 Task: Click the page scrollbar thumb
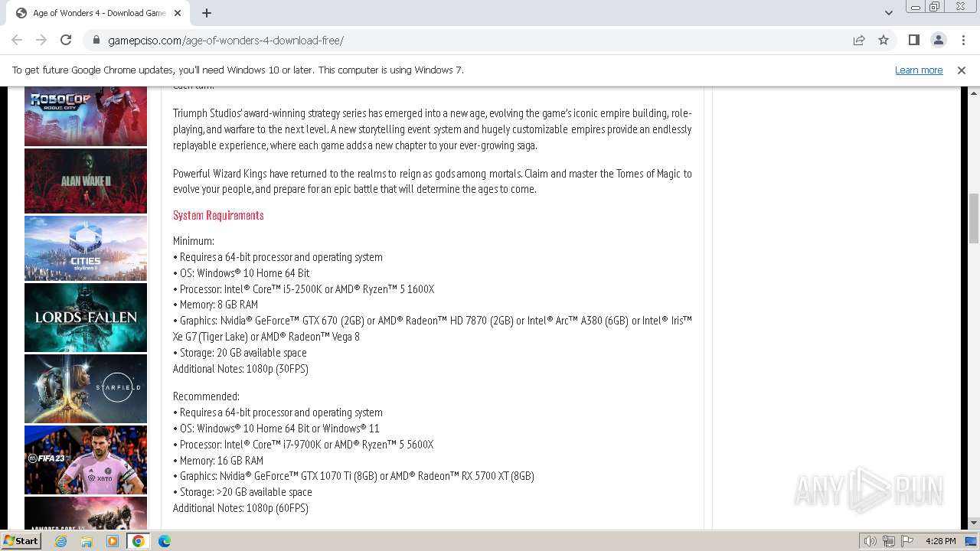973,218
